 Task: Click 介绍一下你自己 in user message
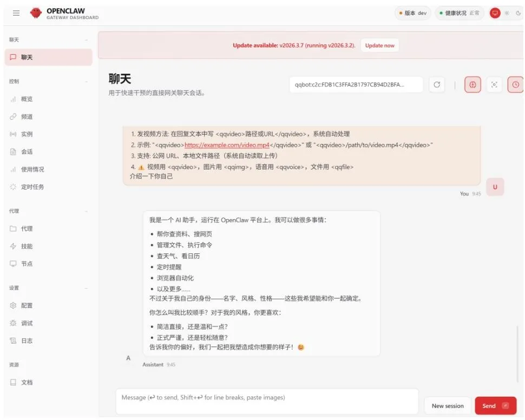[152, 176]
